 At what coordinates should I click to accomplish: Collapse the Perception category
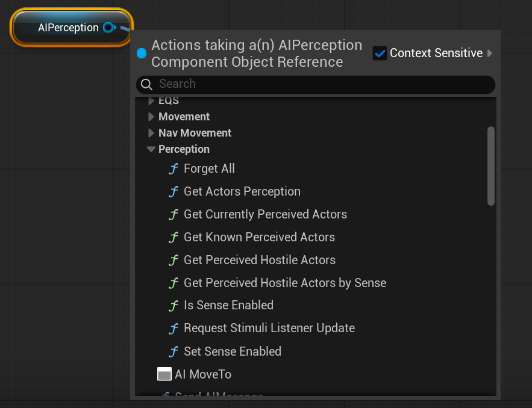(x=151, y=149)
